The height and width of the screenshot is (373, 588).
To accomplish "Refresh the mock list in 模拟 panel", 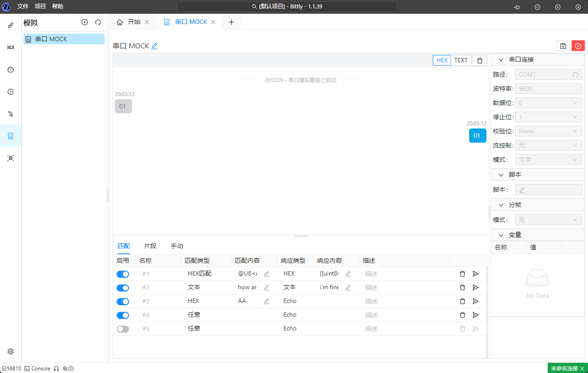I will pos(98,22).
